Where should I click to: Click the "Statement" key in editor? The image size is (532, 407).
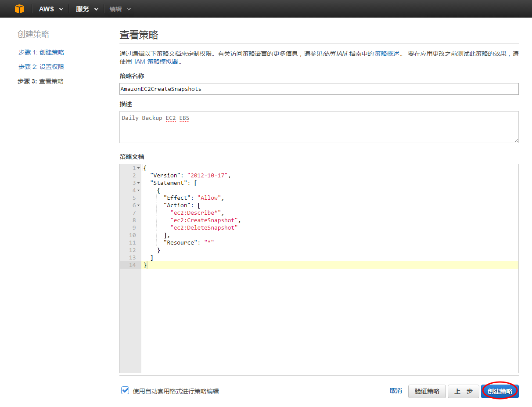tap(169, 183)
